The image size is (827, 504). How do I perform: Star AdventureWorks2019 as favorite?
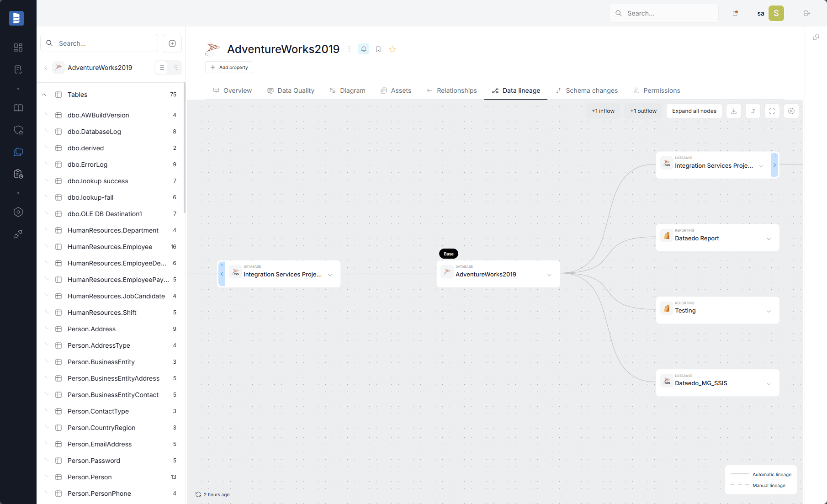(x=392, y=49)
